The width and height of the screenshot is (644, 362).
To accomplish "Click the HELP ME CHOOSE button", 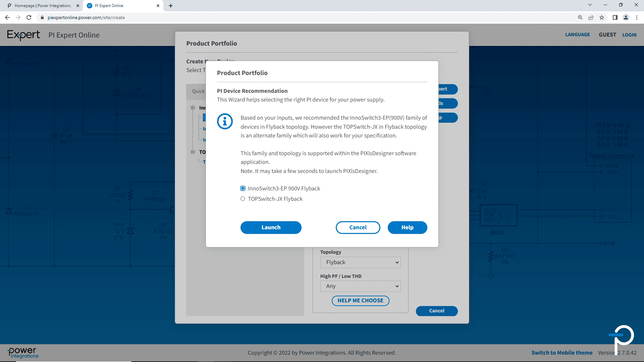I will (360, 301).
